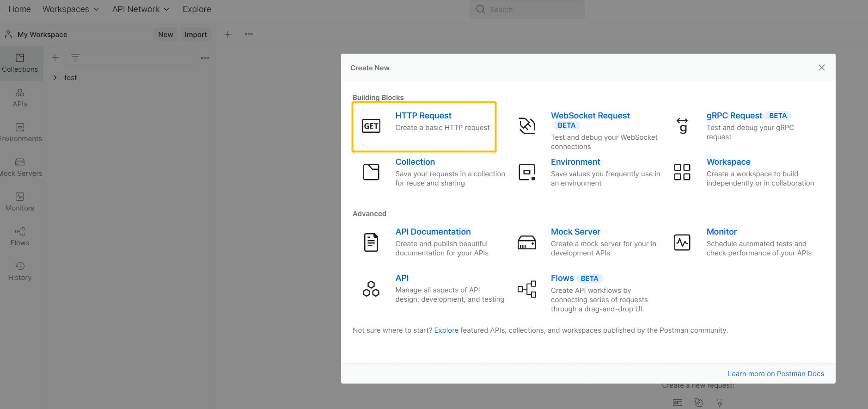Click the Flows BETA badge
The width and height of the screenshot is (868, 409).
coord(589,279)
